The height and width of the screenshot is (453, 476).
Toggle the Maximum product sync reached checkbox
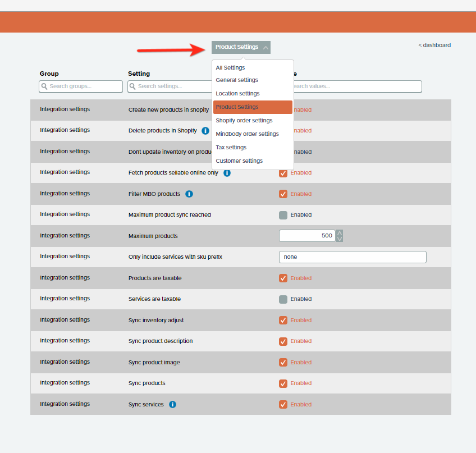tap(283, 215)
